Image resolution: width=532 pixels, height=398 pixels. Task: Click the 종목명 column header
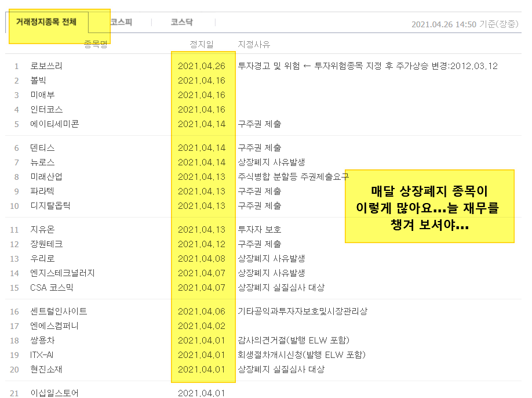pos(96,45)
